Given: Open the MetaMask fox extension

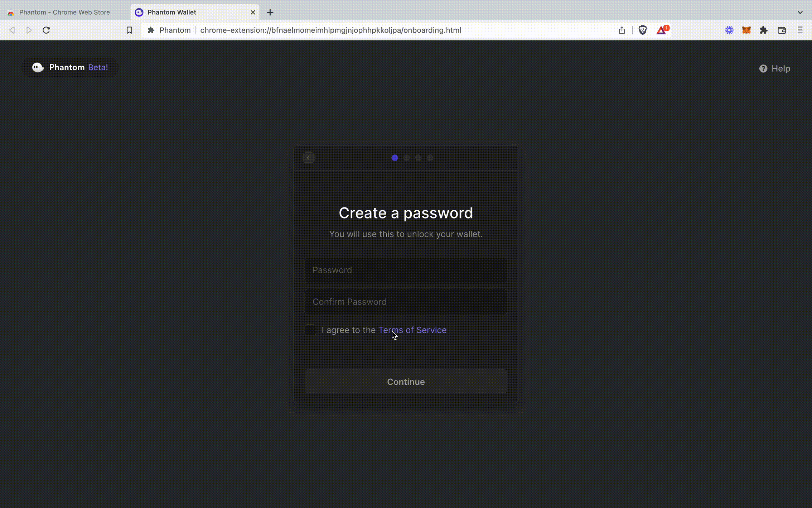Looking at the screenshot, I should coord(746,30).
